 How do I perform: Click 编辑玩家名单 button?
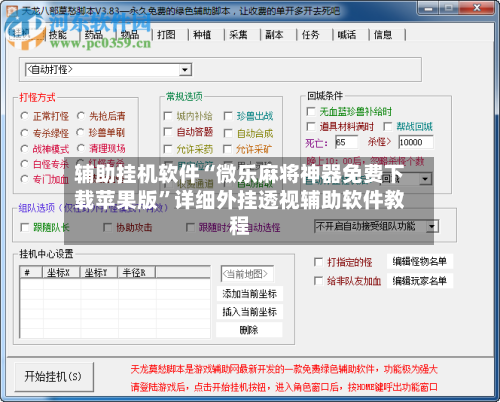tap(420, 281)
